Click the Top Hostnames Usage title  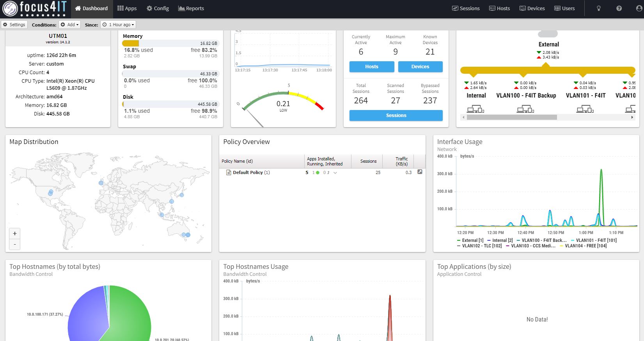(256, 267)
